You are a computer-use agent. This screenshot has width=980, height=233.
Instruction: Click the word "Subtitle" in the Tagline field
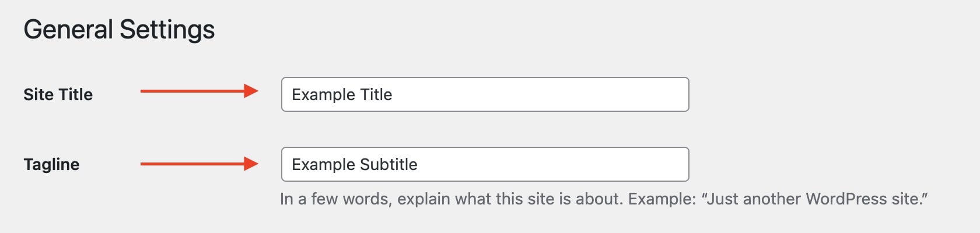tap(389, 164)
